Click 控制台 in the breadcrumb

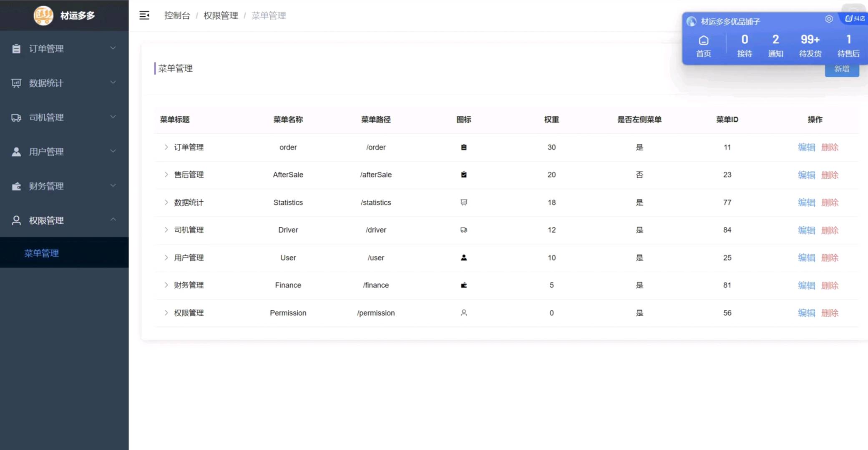point(177,15)
